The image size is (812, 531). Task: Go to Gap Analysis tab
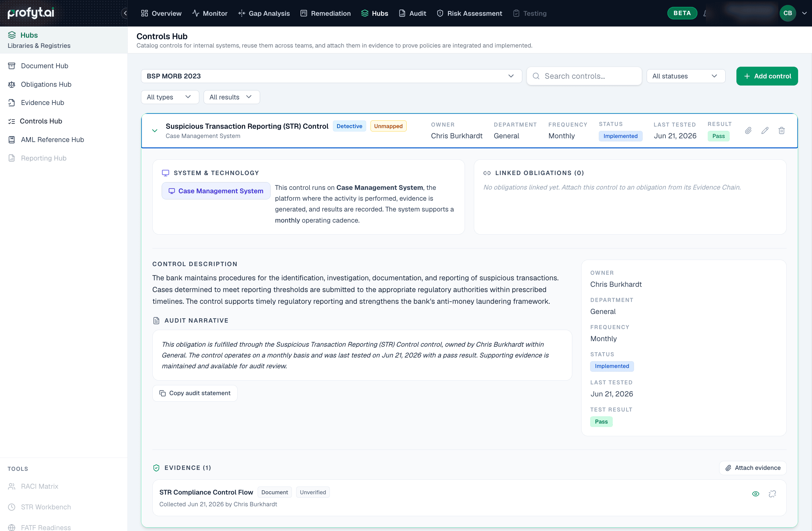(x=264, y=13)
